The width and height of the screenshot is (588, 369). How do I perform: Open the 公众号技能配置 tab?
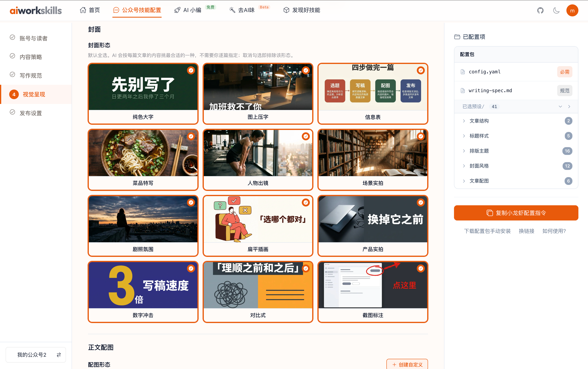click(x=137, y=10)
